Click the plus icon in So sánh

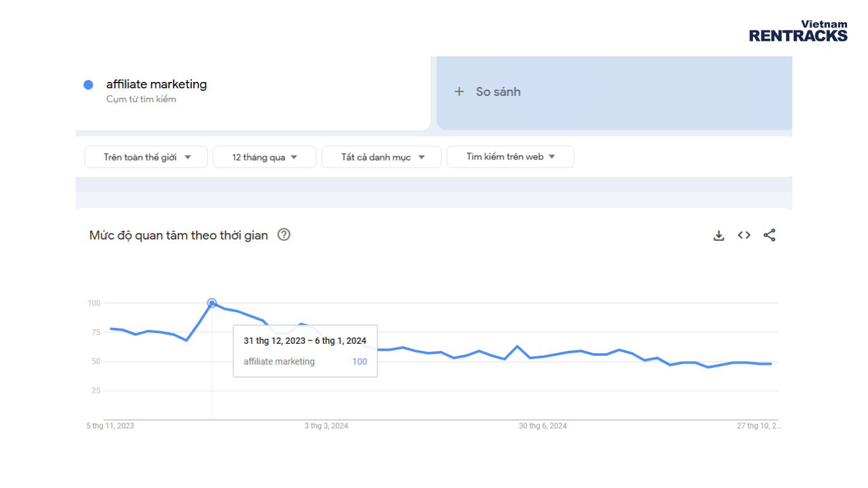(459, 91)
